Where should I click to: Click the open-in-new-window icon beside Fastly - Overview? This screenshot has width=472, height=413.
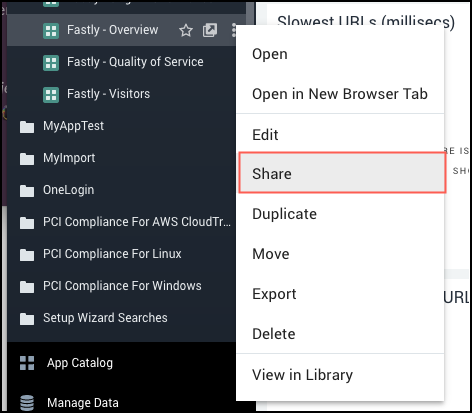coord(210,30)
